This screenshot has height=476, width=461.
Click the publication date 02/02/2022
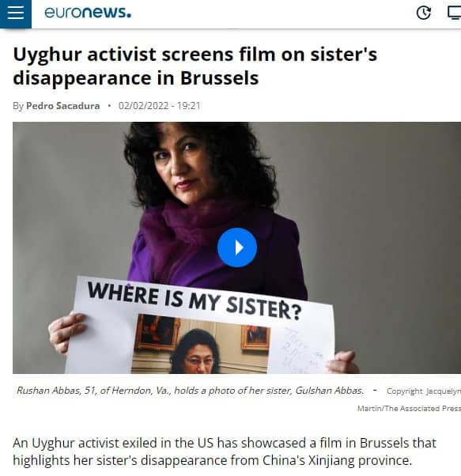click(143, 106)
